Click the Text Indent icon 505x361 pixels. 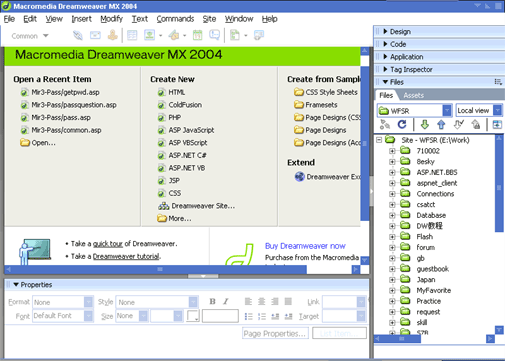tap(288, 316)
